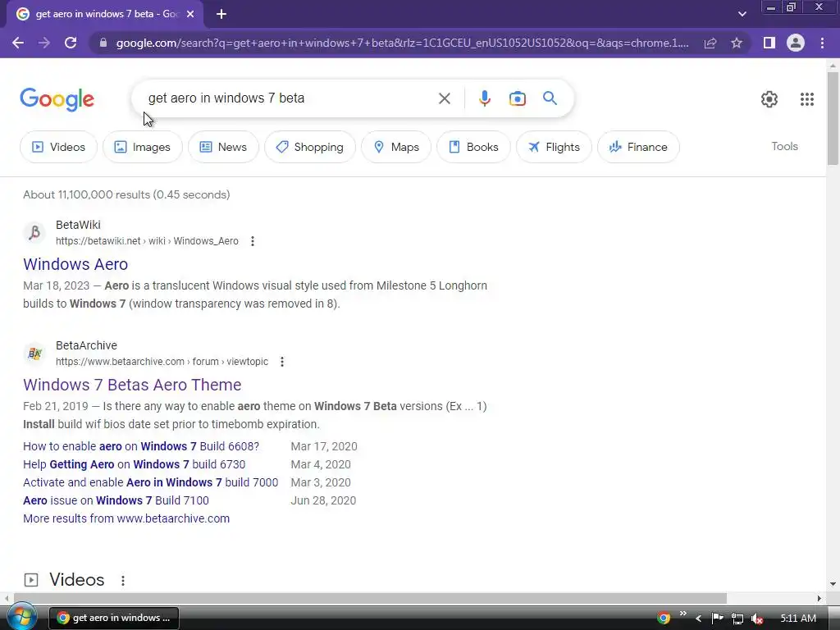Open the network tray icon
The width and height of the screenshot is (840, 630).
coord(737,619)
